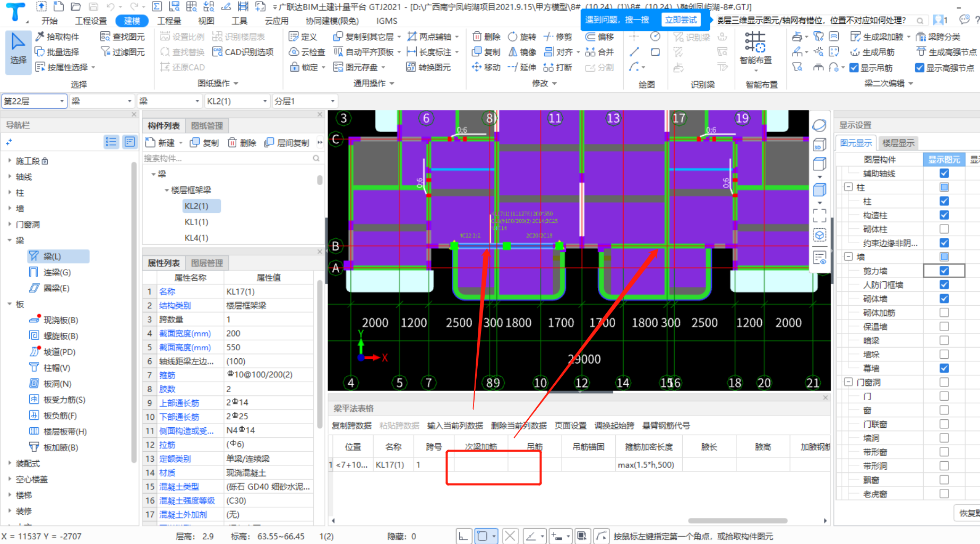Toggle 辅助轴线 display checkbox
Image resolution: width=980 pixels, height=544 pixels.
click(944, 173)
